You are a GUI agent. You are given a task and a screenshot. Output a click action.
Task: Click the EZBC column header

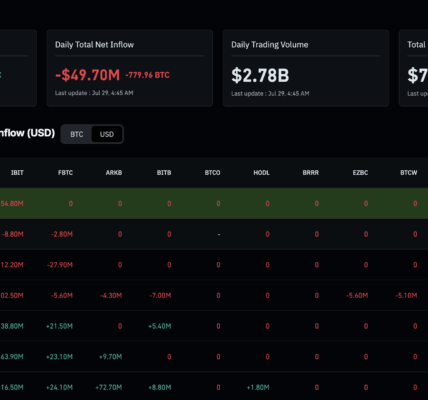(x=360, y=173)
